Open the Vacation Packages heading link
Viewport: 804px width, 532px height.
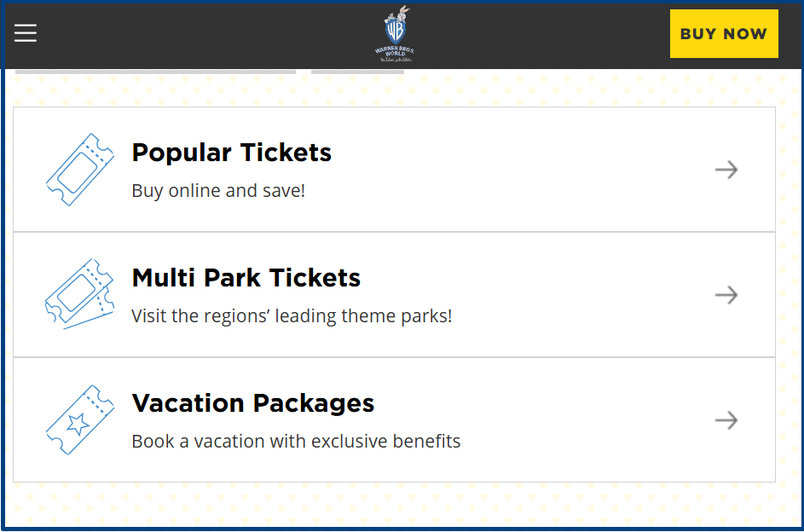pyautogui.click(x=252, y=402)
